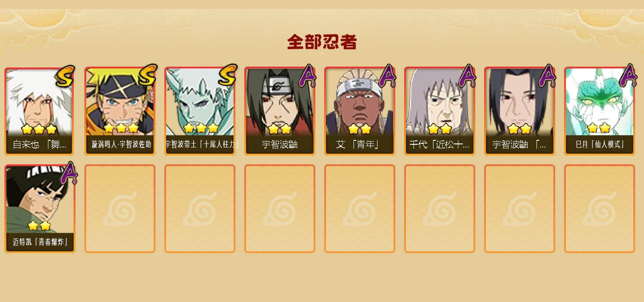The width and height of the screenshot is (644, 302).
Task: Click the S rank badge on 自来也
Action: click(65, 75)
